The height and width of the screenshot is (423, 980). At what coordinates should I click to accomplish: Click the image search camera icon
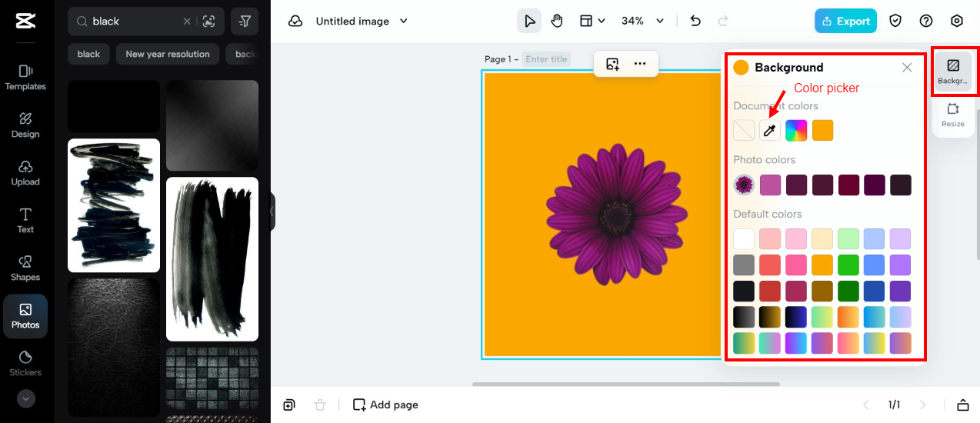(208, 22)
